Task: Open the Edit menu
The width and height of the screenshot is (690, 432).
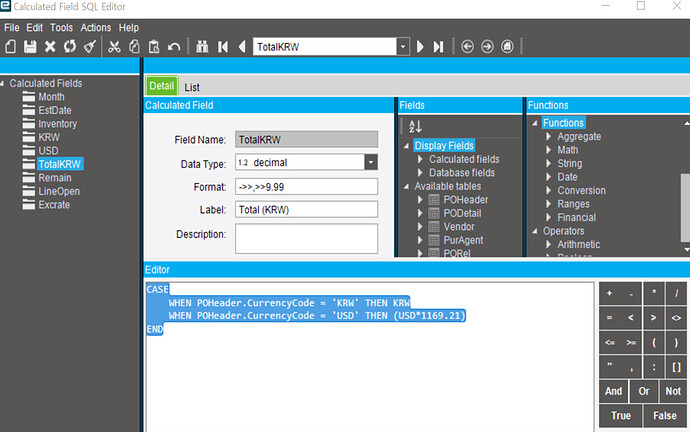Action: 34,28
